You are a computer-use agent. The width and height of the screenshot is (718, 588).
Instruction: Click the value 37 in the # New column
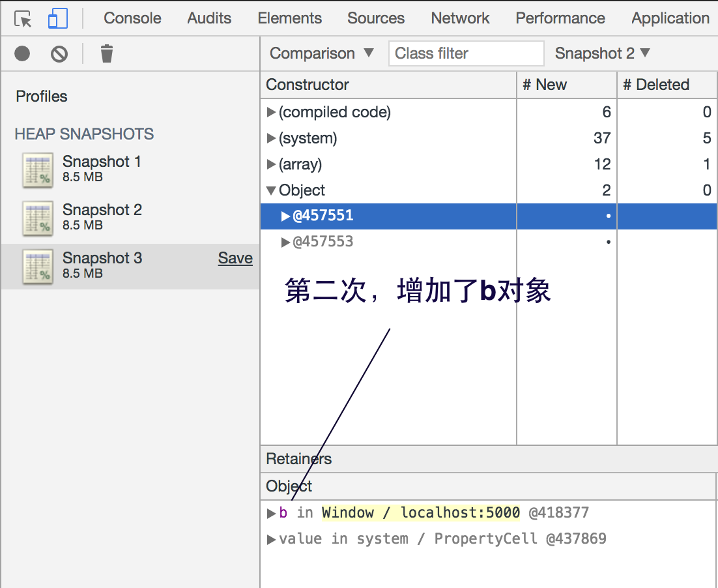click(602, 138)
